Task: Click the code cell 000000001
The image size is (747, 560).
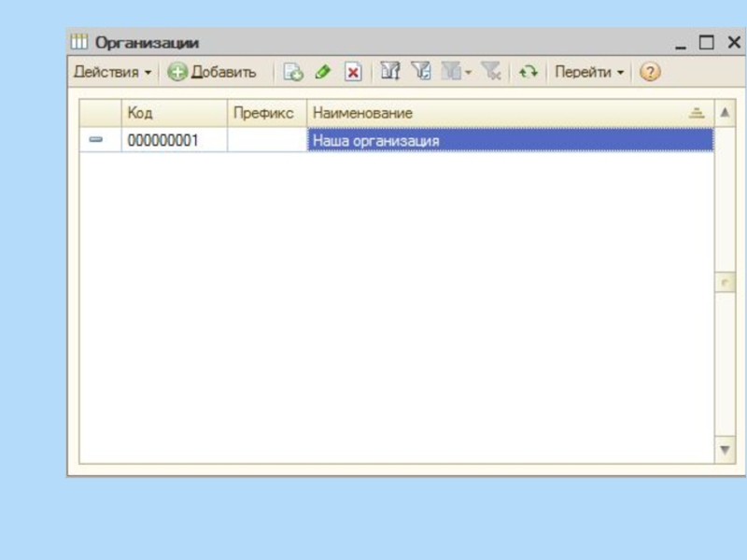Action: [x=175, y=141]
